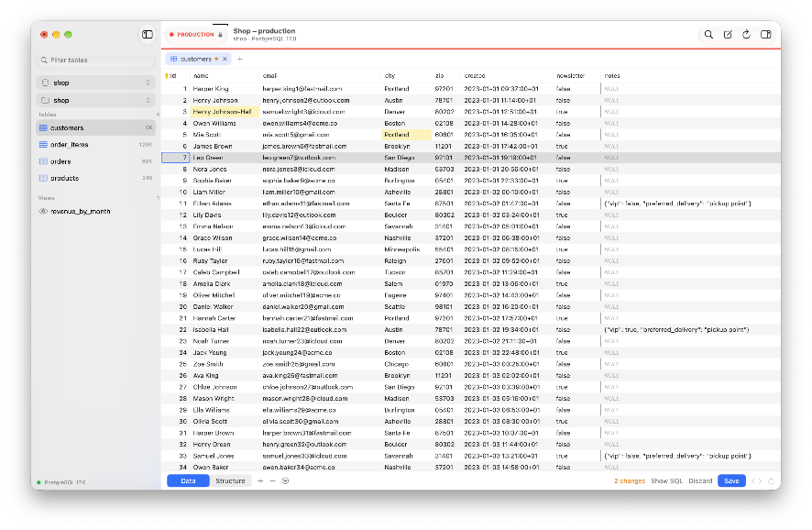Open the shop schema dropdown with the folder icon
This screenshot has height=530, width=812.
point(96,100)
